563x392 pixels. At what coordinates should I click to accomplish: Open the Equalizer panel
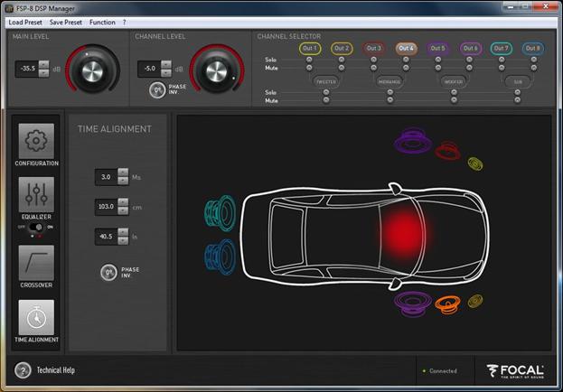(x=36, y=195)
